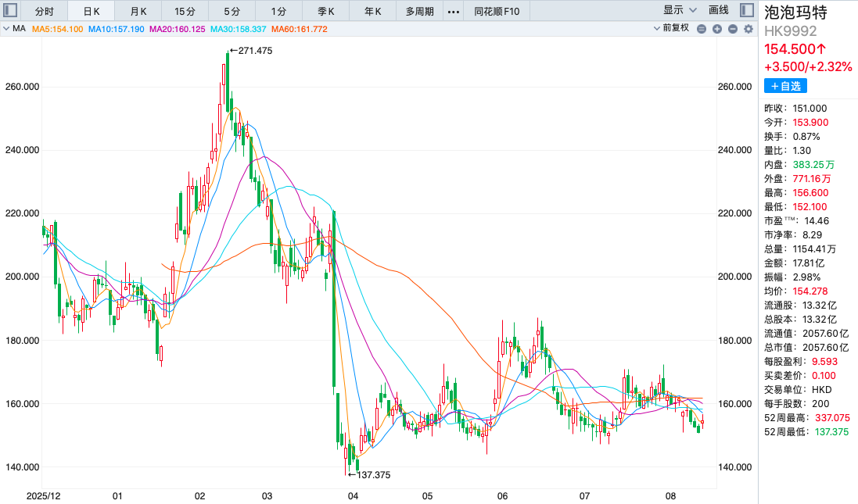Click the 换手 0.87% value
Image resolution: width=858 pixels, height=504 pixels.
coord(806,137)
